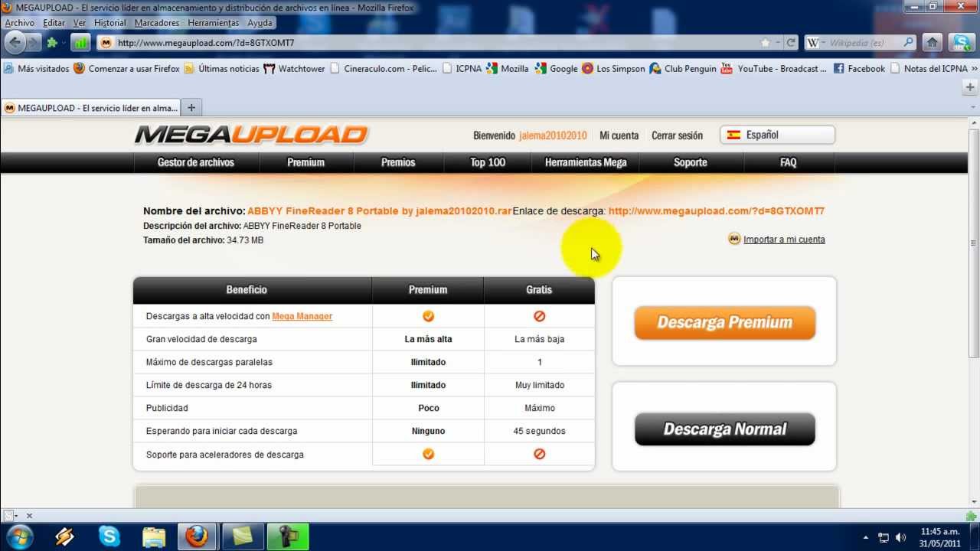Screen dimensions: 980x551
Task: Open the Herramientas menu
Action: [x=213, y=23]
